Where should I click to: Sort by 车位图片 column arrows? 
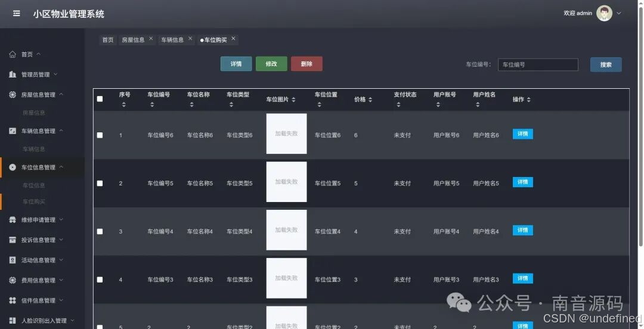[x=293, y=100]
